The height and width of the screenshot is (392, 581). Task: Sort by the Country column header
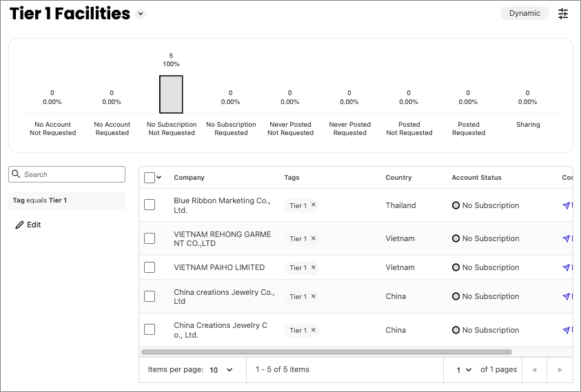click(x=398, y=178)
